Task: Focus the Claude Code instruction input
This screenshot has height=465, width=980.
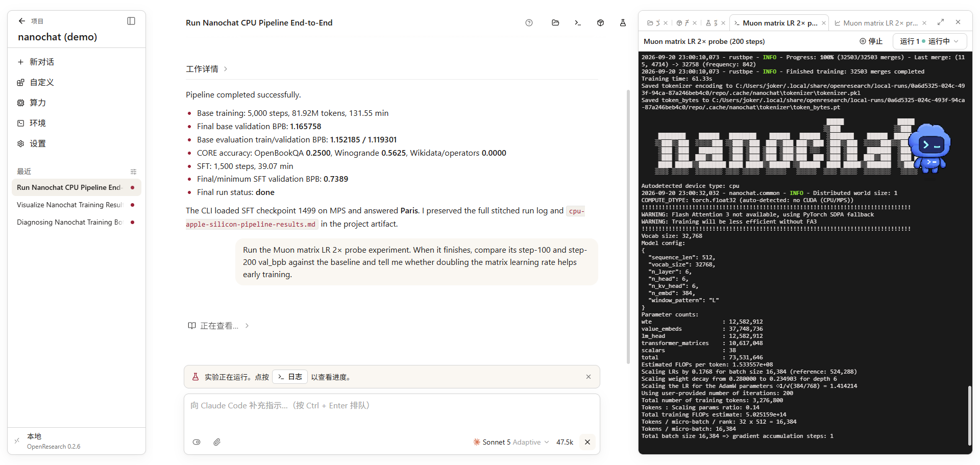Action: click(391, 405)
